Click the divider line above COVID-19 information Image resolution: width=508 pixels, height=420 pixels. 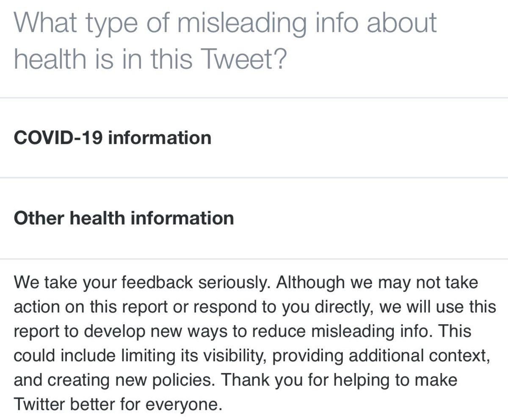coord(254,98)
